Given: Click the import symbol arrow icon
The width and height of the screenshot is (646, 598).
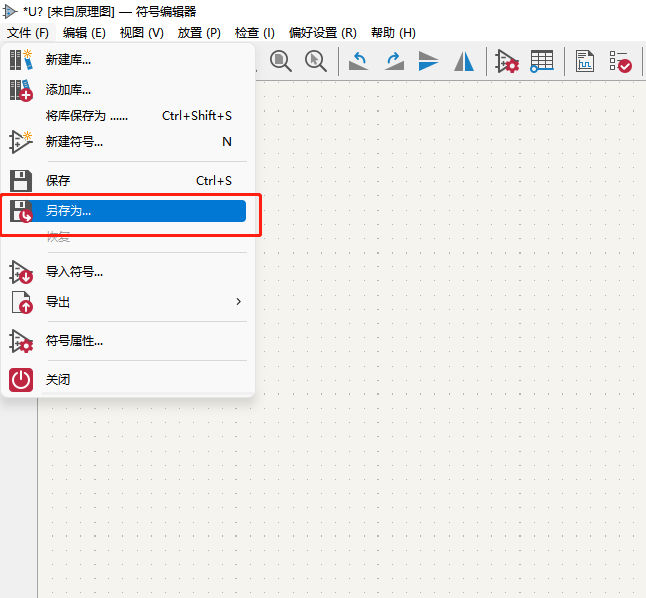Looking at the screenshot, I should pos(21,272).
